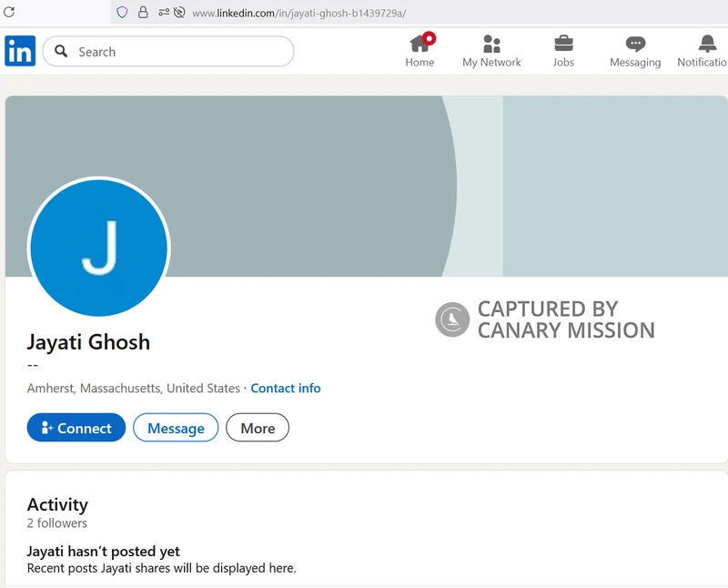
Task: Open My Network tab
Action: click(x=491, y=51)
